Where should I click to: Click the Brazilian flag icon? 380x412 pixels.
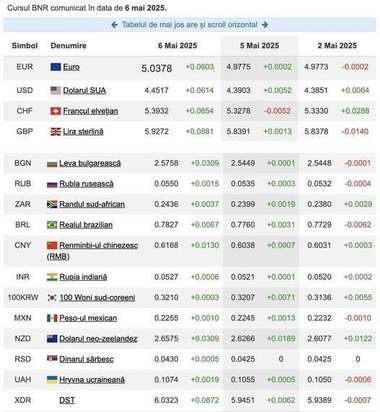pyautogui.click(x=52, y=225)
